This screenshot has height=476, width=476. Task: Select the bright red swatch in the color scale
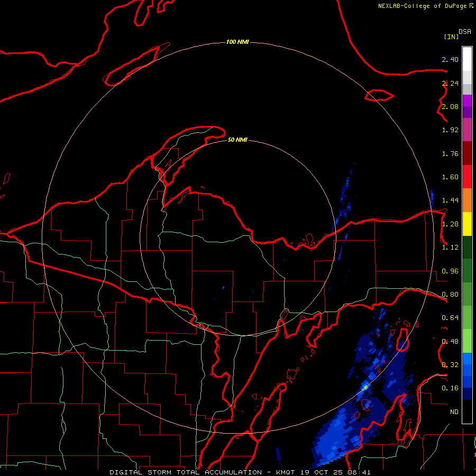[467, 177]
